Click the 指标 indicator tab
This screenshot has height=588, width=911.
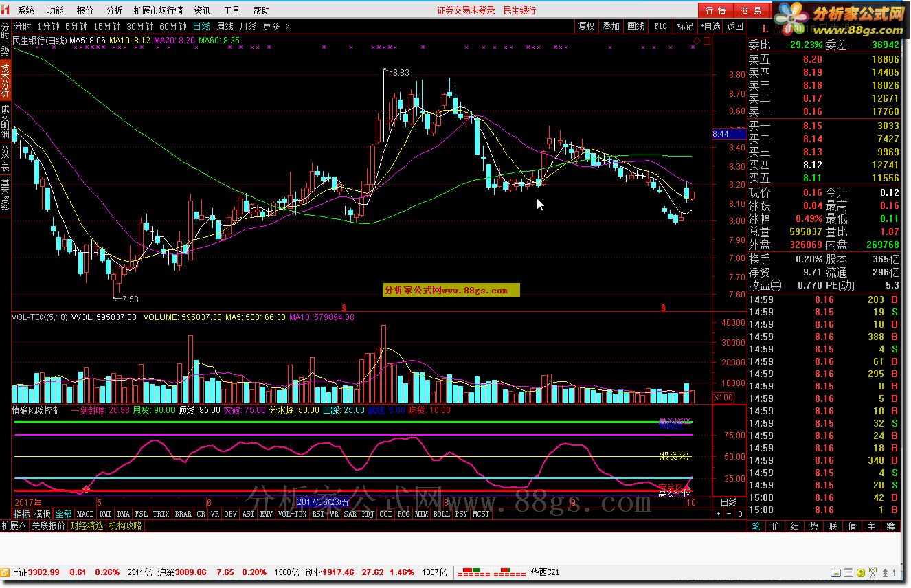21,514
